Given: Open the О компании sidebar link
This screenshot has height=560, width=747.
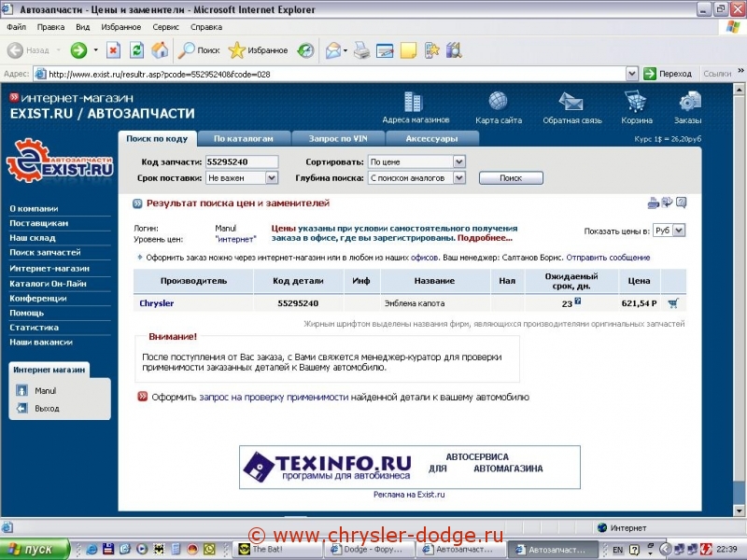Looking at the screenshot, I should 34,208.
